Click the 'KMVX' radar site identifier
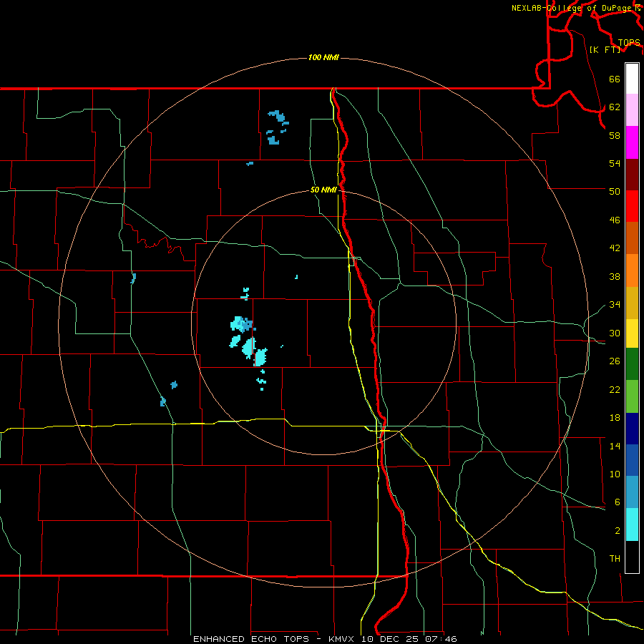The image size is (644, 644). [341, 639]
